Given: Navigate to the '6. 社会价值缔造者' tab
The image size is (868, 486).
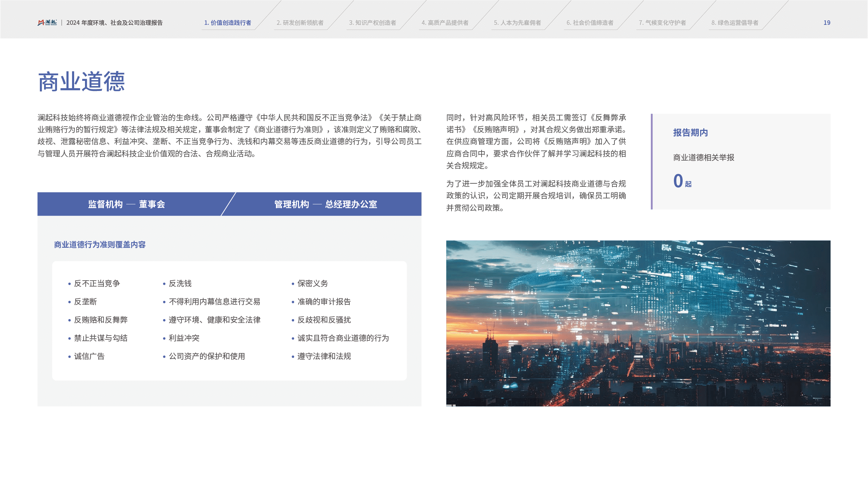Looking at the screenshot, I should tap(590, 23).
